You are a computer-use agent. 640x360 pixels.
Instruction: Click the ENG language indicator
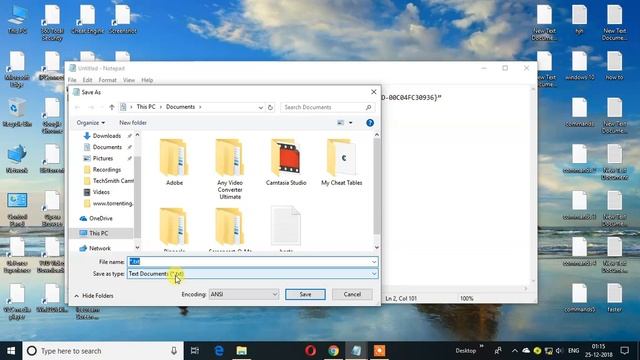(573, 351)
